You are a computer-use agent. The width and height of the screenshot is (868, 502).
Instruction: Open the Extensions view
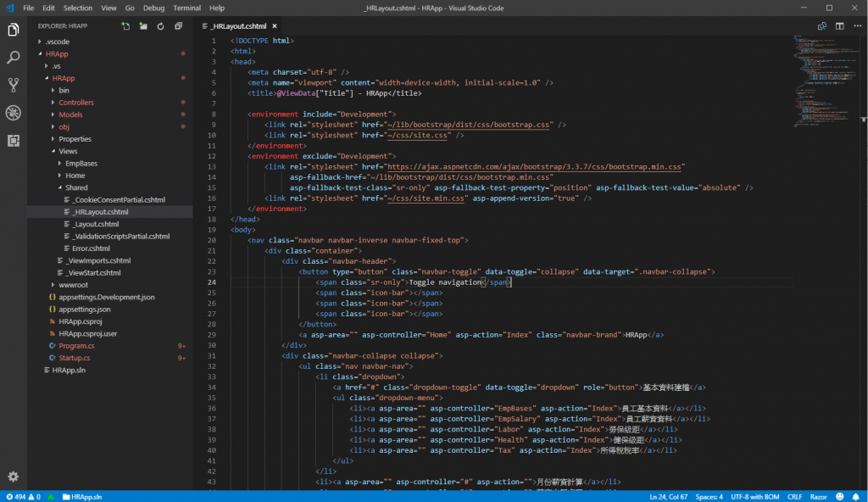click(x=14, y=141)
